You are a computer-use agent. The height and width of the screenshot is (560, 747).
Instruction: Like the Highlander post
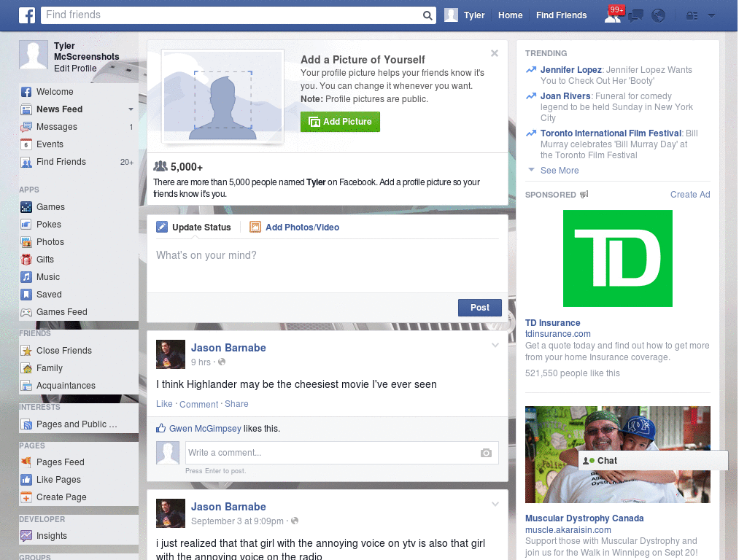[x=164, y=404]
